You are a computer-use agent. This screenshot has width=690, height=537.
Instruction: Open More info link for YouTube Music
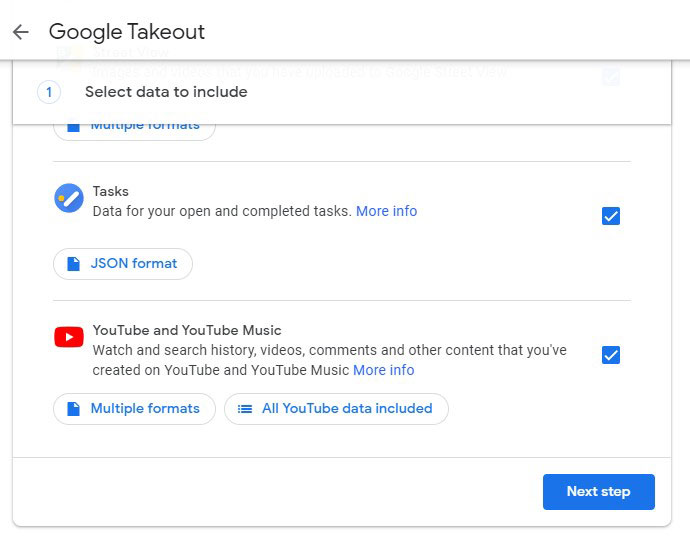point(384,370)
